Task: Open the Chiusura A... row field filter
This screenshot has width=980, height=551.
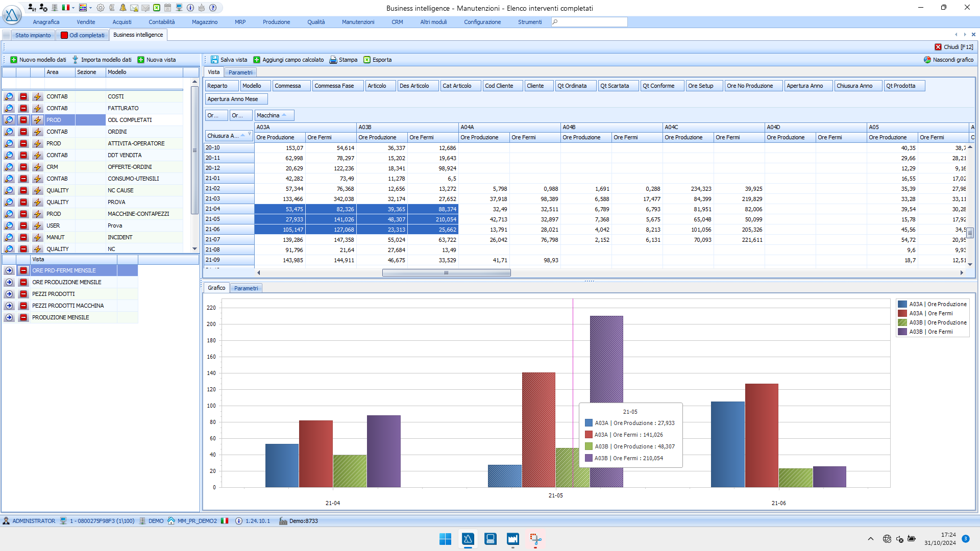Action: tap(250, 134)
